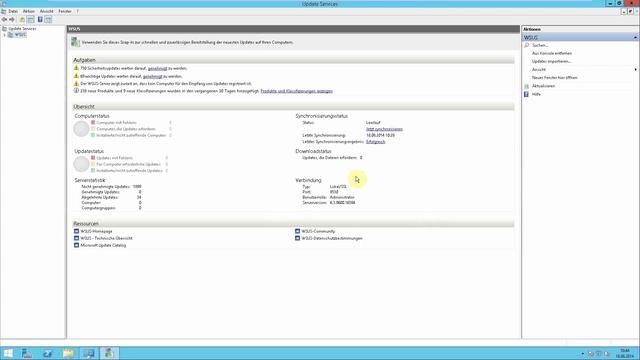
Task: Open the Datei menu
Action: click(13, 11)
